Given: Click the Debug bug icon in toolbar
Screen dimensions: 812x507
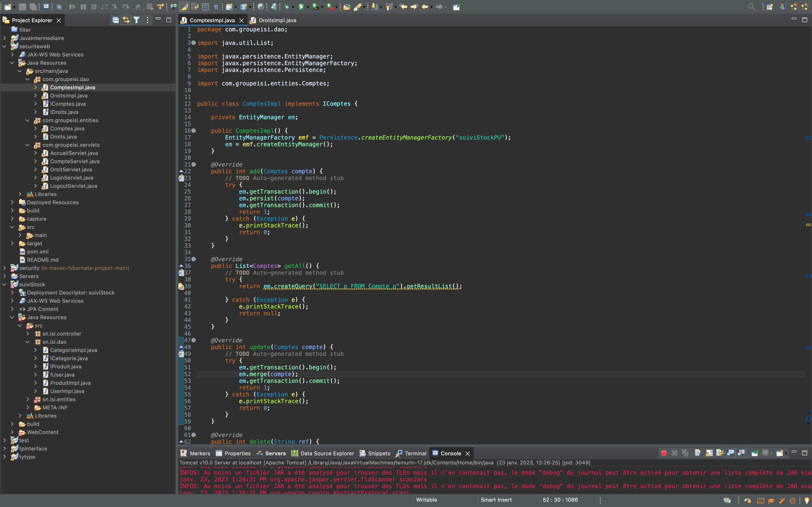Looking at the screenshot, I should pos(287,7).
